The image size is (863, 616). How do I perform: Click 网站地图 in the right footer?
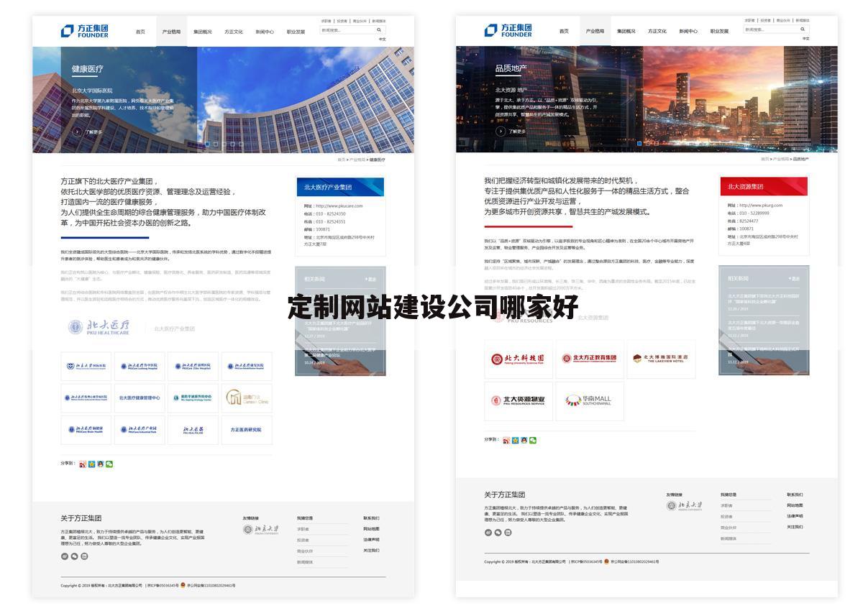[795, 505]
